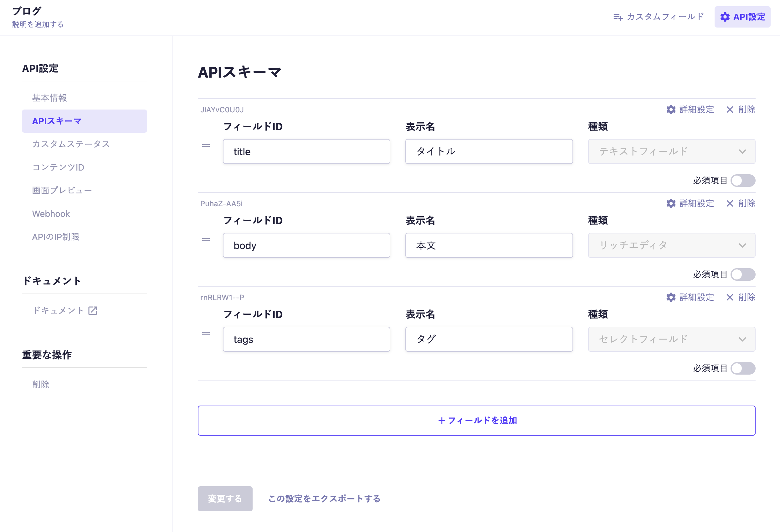The height and width of the screenshot is (532, 780).
Task: Click the gear icon in API設定 header button
Action: [725, 17]
